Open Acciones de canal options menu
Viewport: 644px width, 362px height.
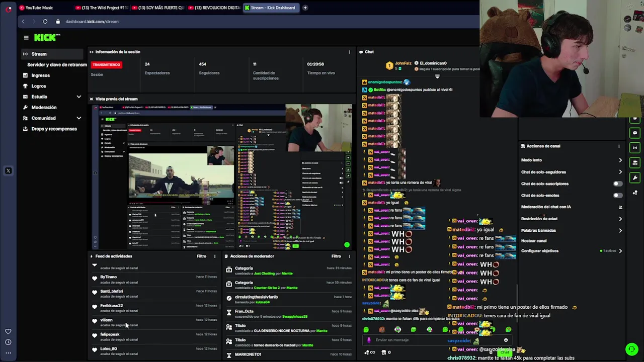[619, 146]
